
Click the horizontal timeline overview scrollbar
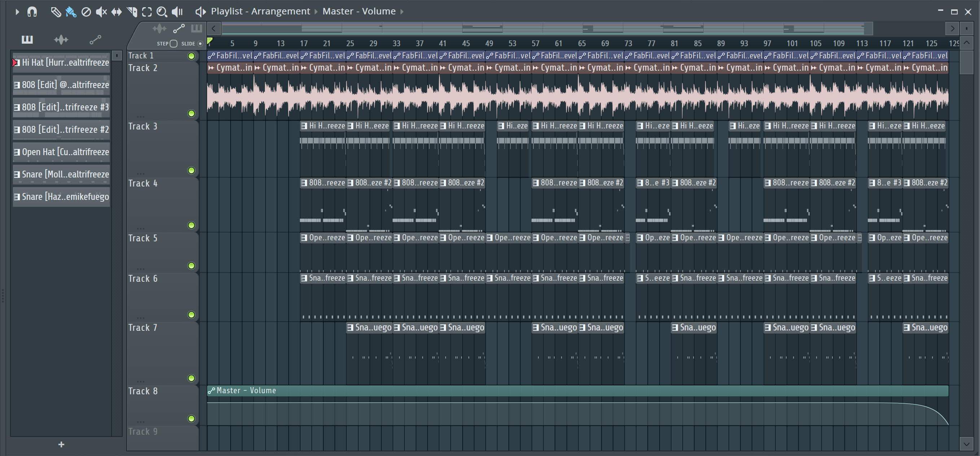547,28
